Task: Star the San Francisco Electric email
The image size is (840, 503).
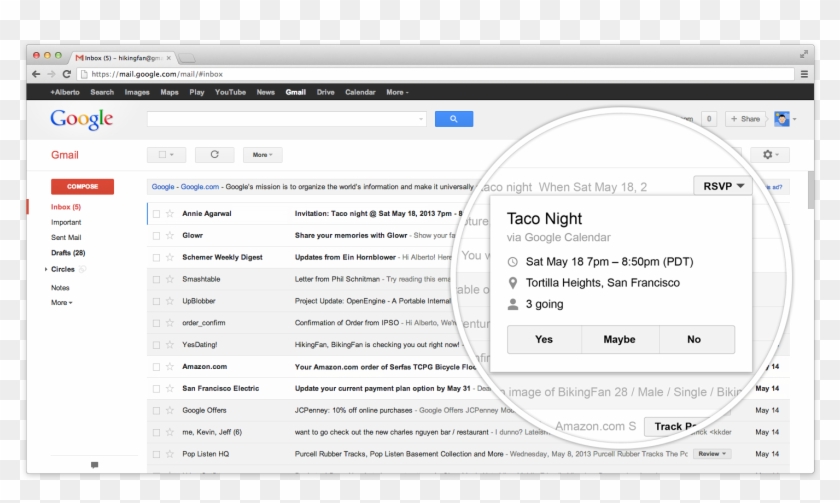Action: point(170,388)
